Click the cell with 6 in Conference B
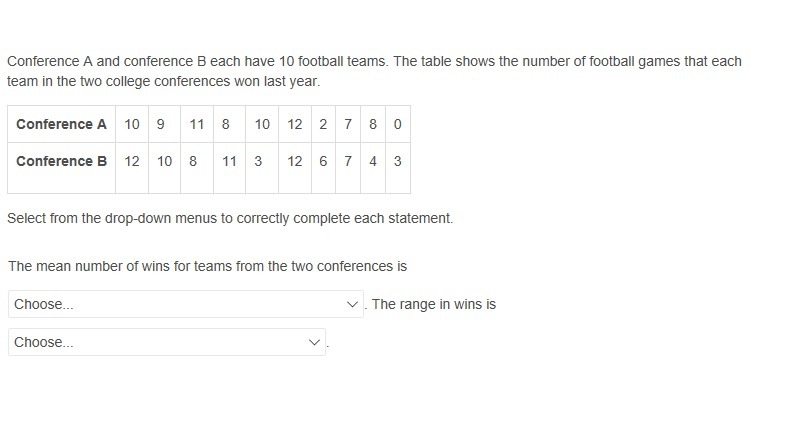This screenshot has height=444, width=797. [323, 168]
